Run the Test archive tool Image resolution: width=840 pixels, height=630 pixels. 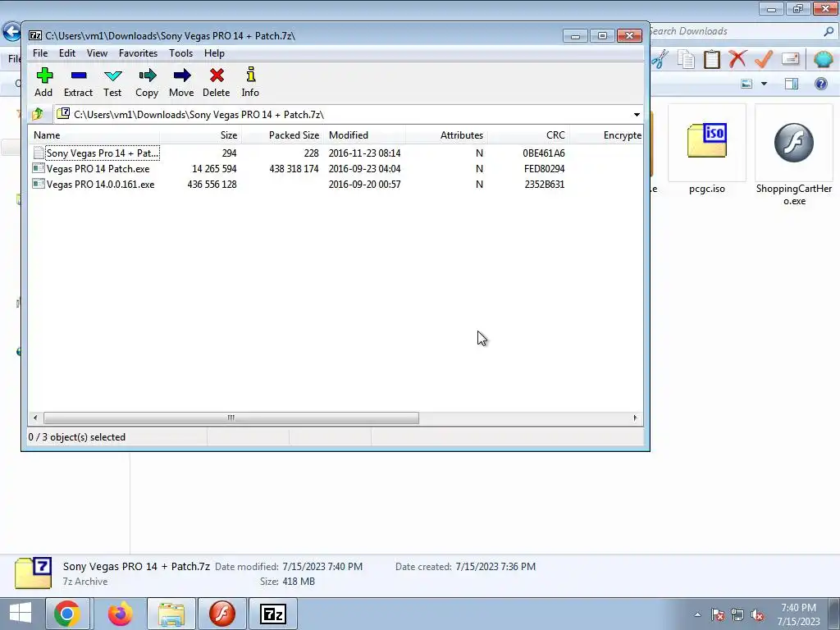tap(112, 82)
